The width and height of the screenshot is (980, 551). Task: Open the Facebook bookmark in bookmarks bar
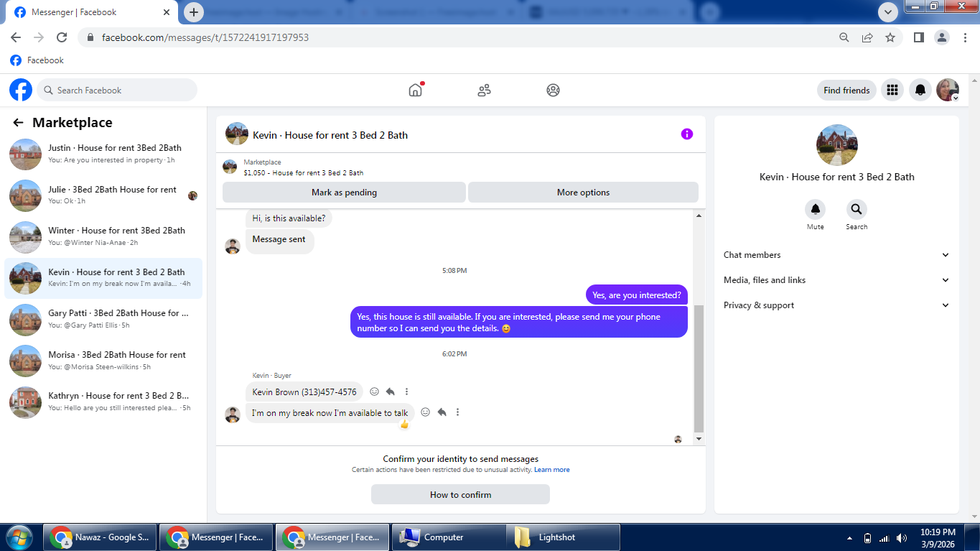(37, 60)
